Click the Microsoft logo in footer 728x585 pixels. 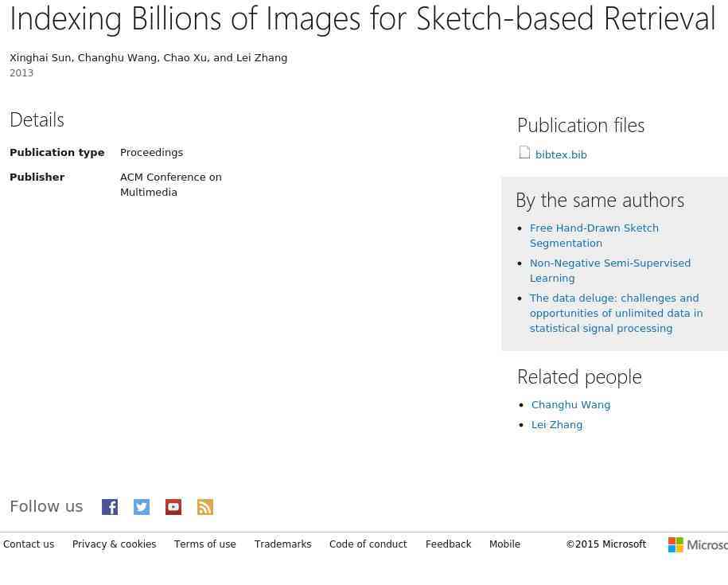point(697,544)
